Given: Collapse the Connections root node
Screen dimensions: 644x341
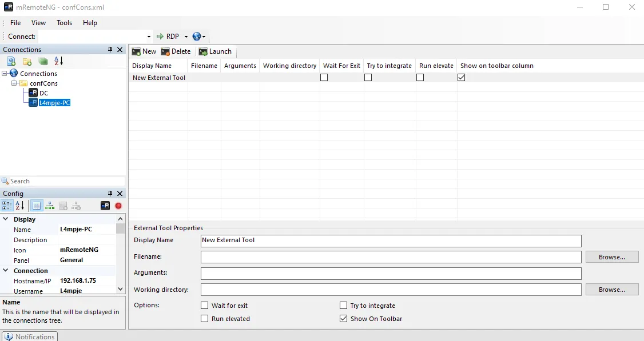Looking at the screenshot, I should click(5, 74).
